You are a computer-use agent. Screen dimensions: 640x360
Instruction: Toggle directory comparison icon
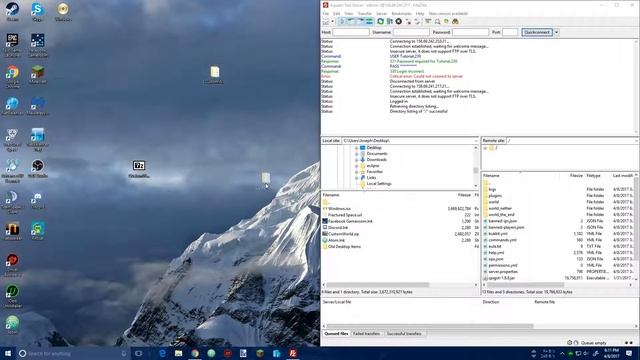click(437, 21)
